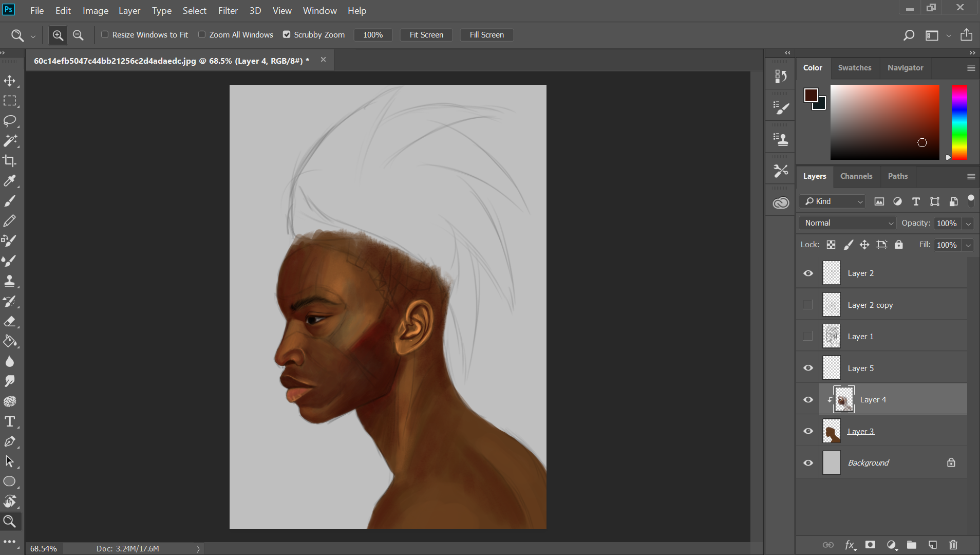980x555 pixels.
Task: Switch to the Navigator tab
Action: [905, 68]
